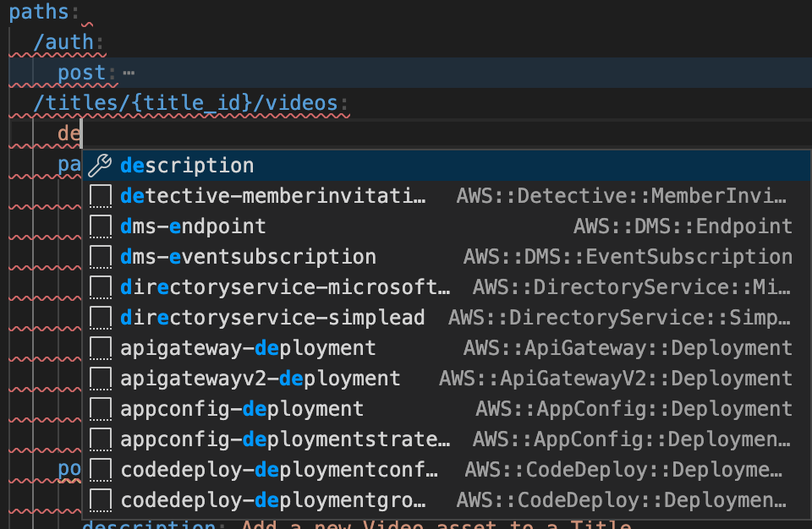Screen dimensions: 812x529
Task: Click 'AWS::CodeDeploy::Deploymen…' detail label
Action: pyautogui.click(x=622, y=500)
